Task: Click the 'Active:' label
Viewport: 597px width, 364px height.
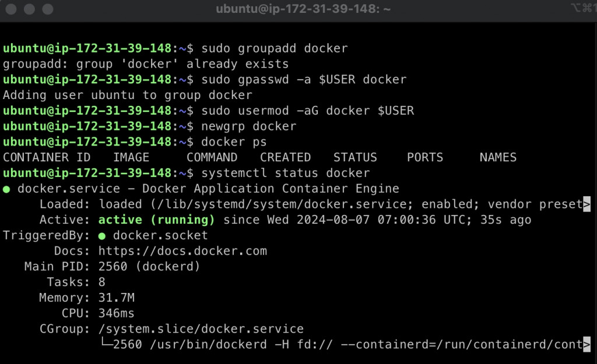Action: point(65,220)
